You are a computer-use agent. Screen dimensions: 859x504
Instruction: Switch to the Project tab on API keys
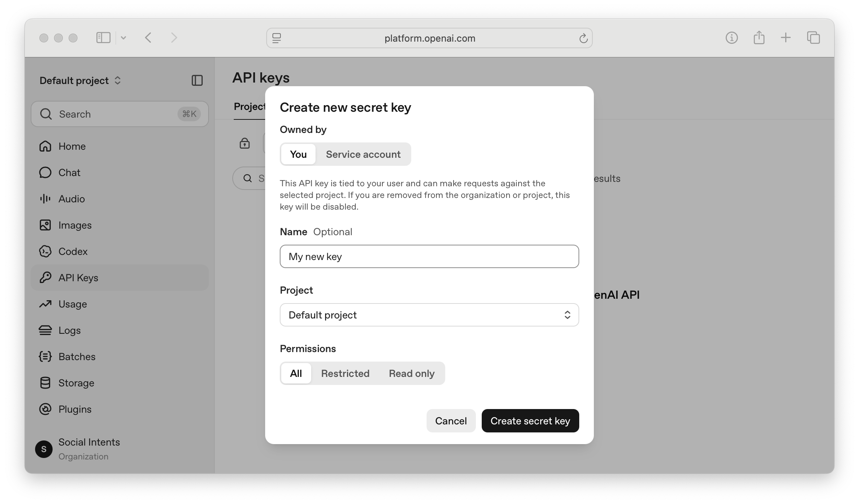[x=250, y=107]
